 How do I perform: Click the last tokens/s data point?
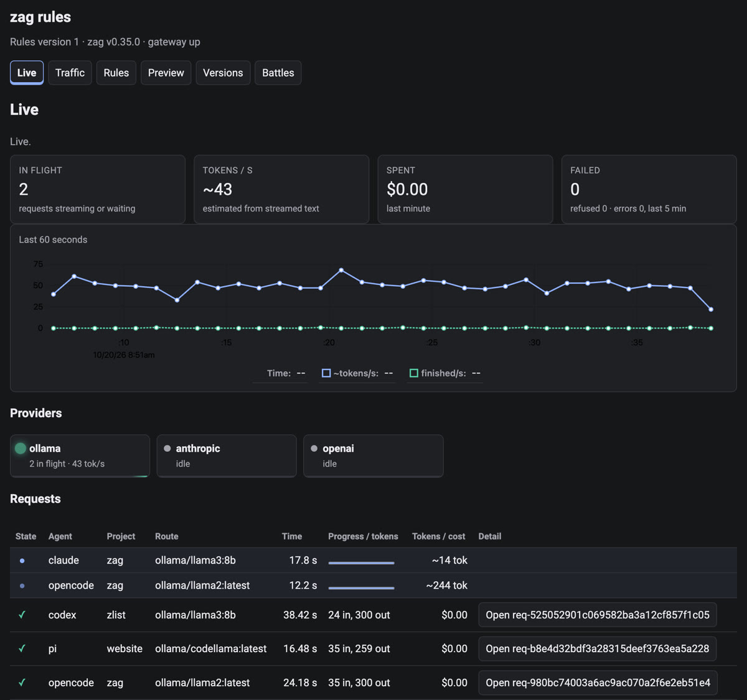click(x=711, y=309)
